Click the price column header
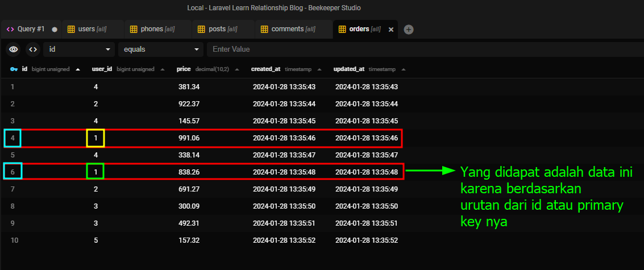644x270 pixels. (x=184, y=69)
